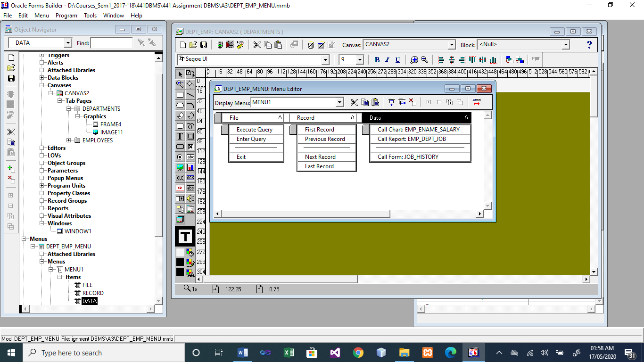Toggle Italic text formatting

click(x=388, y=60)
